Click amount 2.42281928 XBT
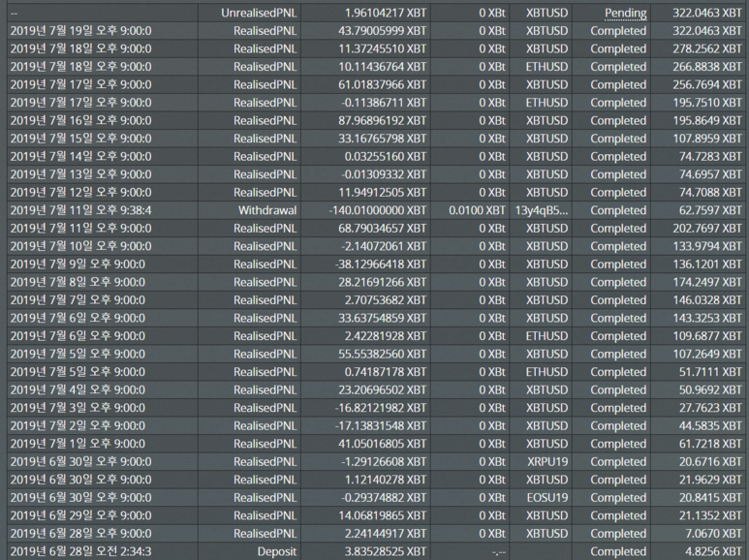 pos(386,336)
